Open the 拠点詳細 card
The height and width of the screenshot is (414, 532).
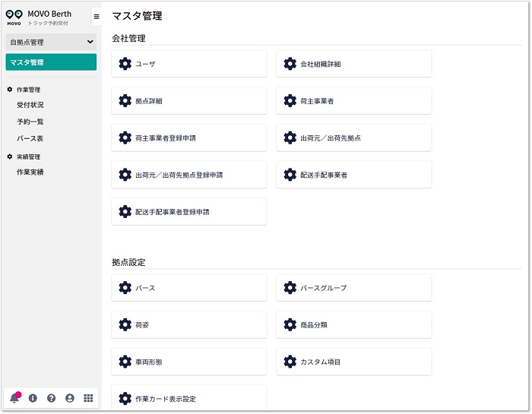pos(189,101)
